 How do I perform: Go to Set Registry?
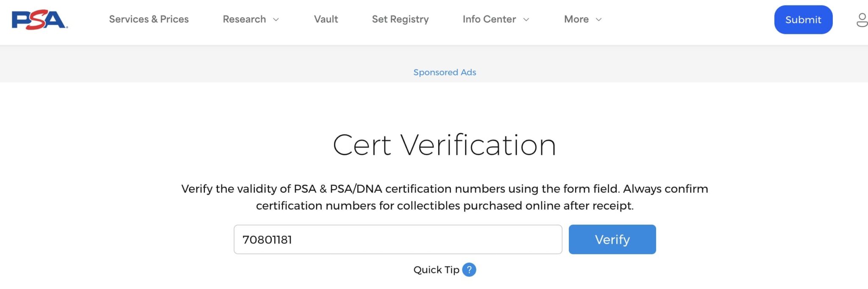[x=400, y=19]
